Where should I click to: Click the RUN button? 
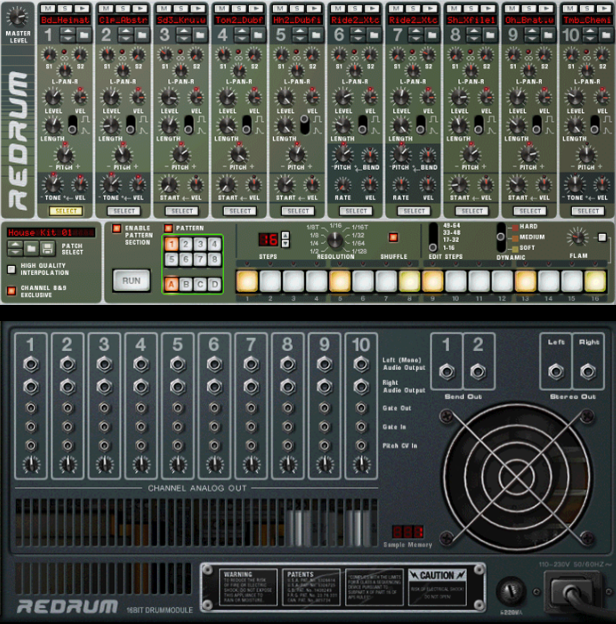[131, 281]
